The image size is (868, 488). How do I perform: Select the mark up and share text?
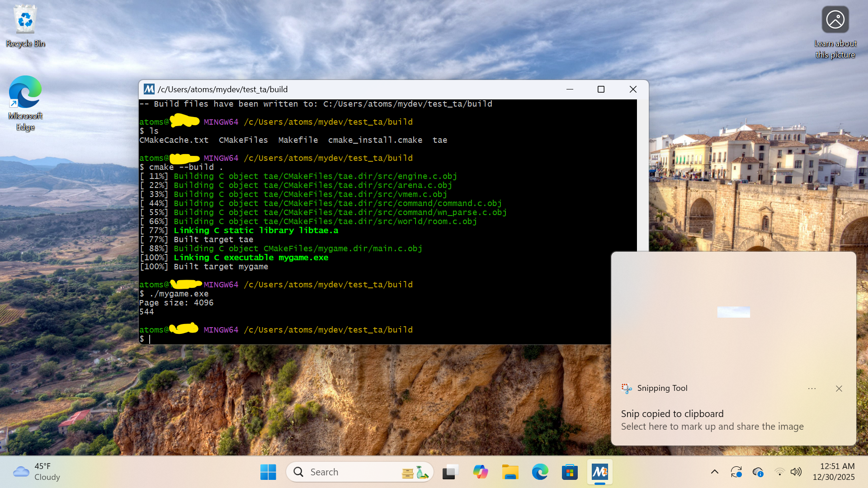pyautogui.click(x=712, y=427)
